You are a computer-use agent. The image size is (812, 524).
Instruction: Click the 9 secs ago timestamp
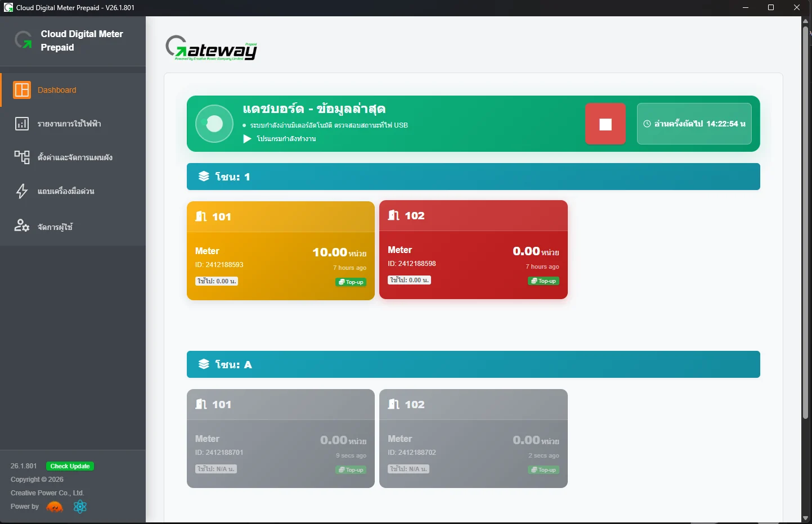point(351,455)
